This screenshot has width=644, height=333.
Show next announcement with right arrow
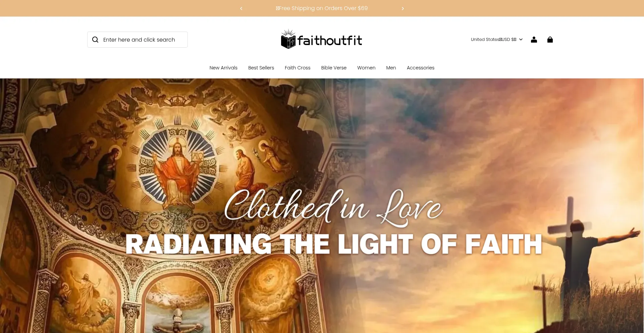tap(403, 8)
